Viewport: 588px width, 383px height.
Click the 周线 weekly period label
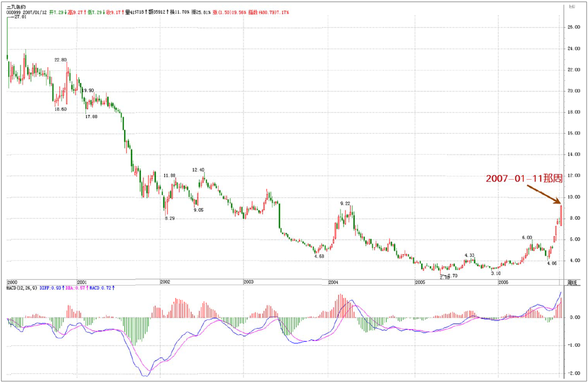tap(573, 282)
